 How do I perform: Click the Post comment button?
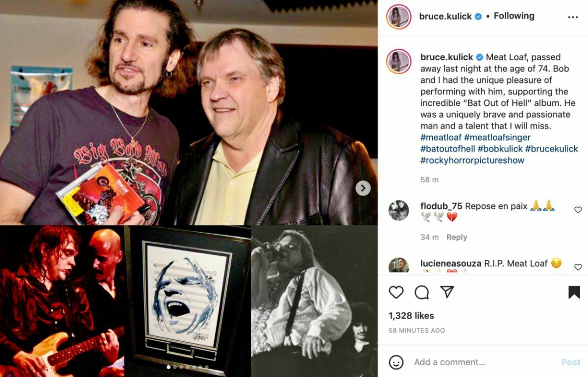[571, 362]
